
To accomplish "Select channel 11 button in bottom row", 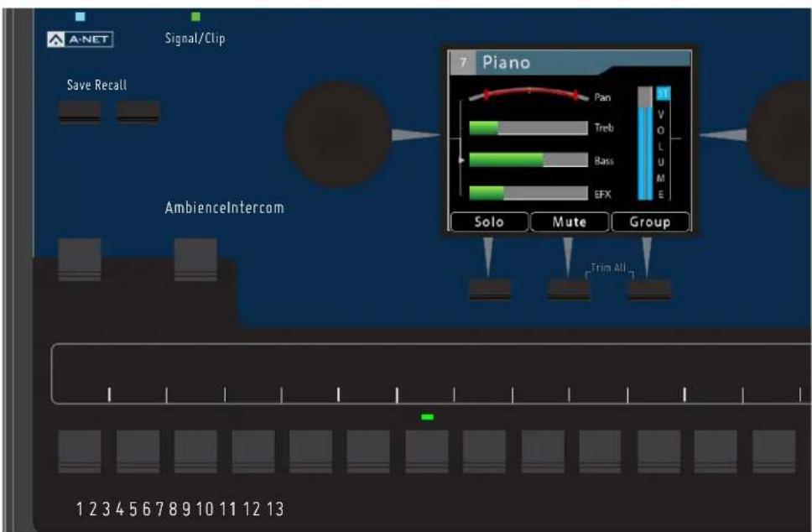I will 658,451.
